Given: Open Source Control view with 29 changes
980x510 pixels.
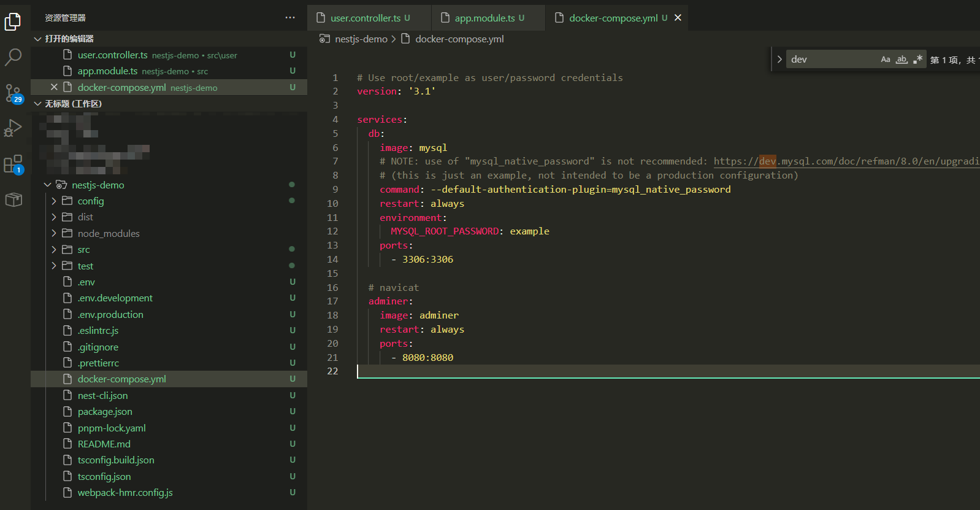Looking at the screenshot, I should pos(13,93).
